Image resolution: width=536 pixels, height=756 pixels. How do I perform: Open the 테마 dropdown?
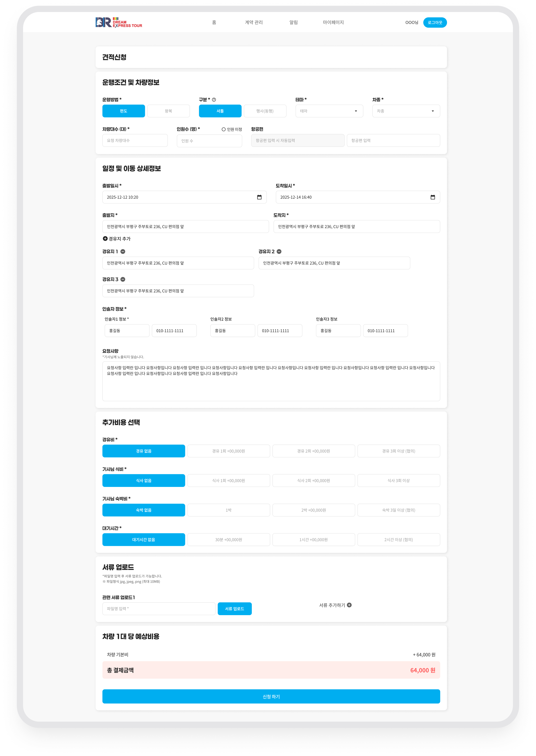329,111
